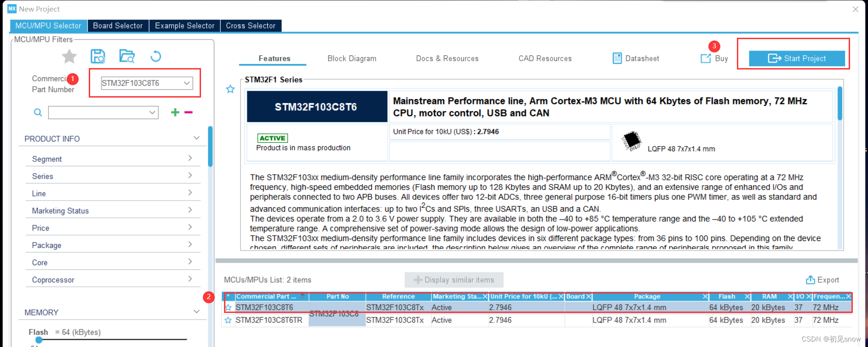Toggle favorite star on the STM32F103C8T6 row
Image resolution: width=868 pixels, height=347 pixels.
[x=228, y=307]
